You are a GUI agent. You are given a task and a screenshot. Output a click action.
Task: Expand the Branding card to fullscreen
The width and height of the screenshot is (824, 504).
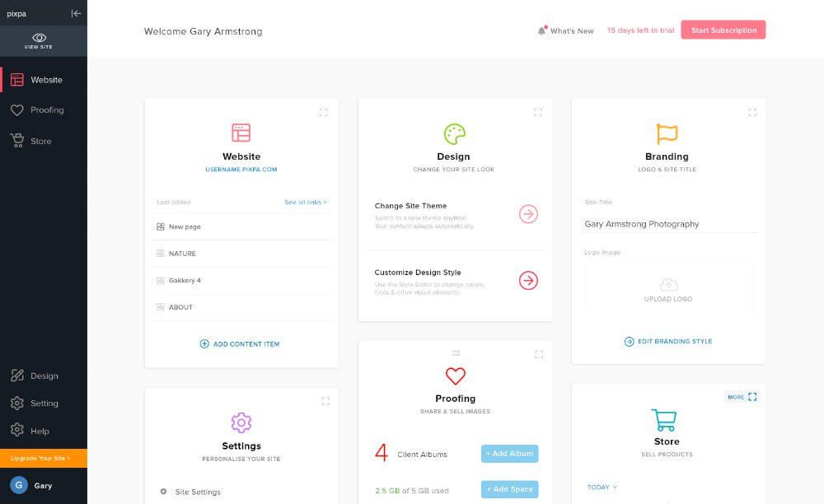pyautogui.click(x=751, y=113)
